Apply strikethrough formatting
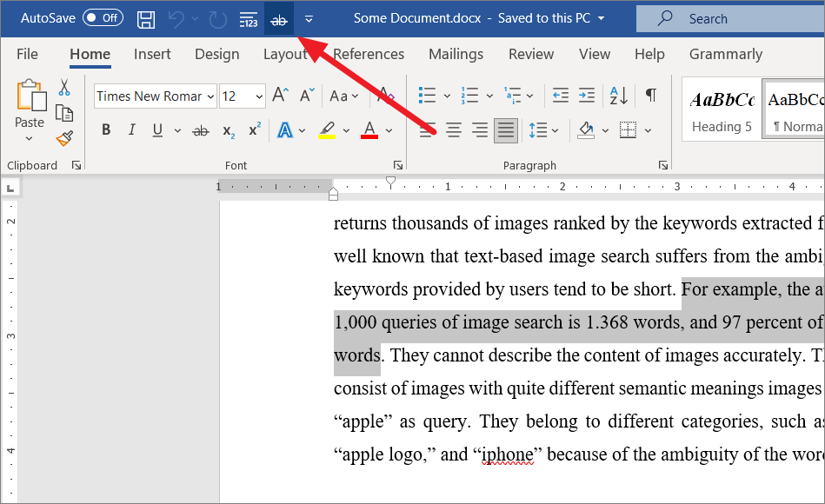 click(200, 129)
